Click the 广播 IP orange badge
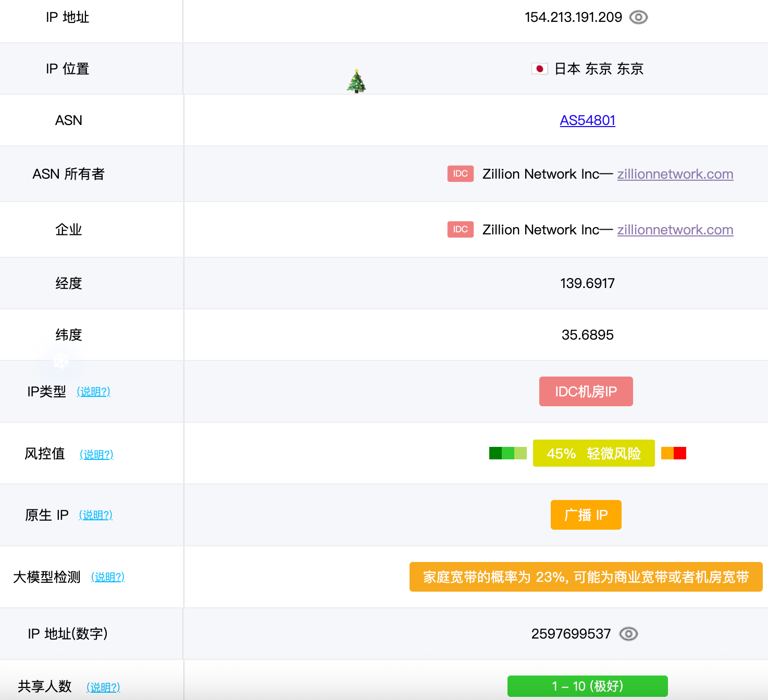 click(x=586, y=515)
